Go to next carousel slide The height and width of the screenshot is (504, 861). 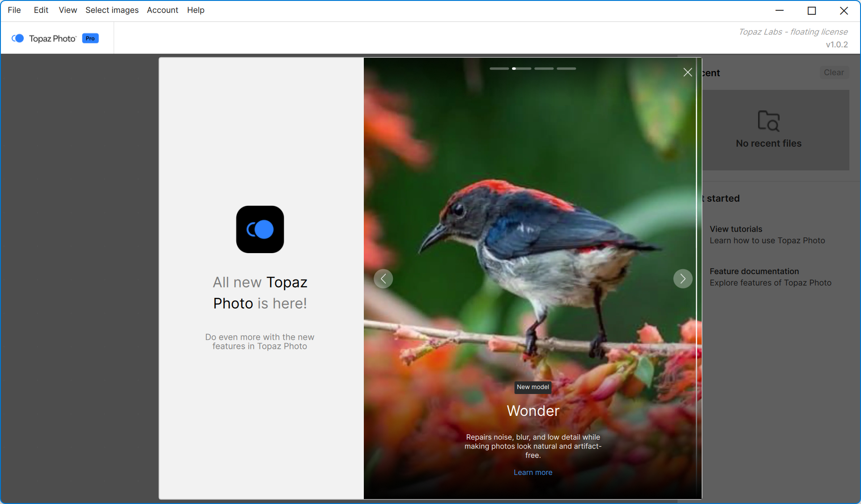682,279
